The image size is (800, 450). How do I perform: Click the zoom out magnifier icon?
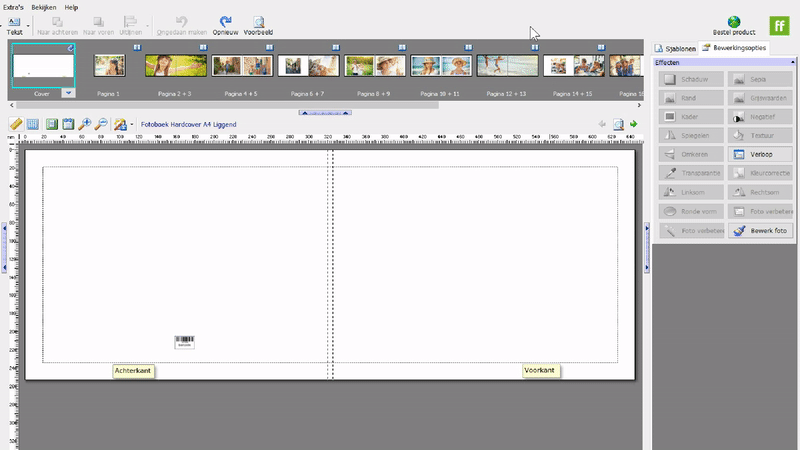pos(102,125)
